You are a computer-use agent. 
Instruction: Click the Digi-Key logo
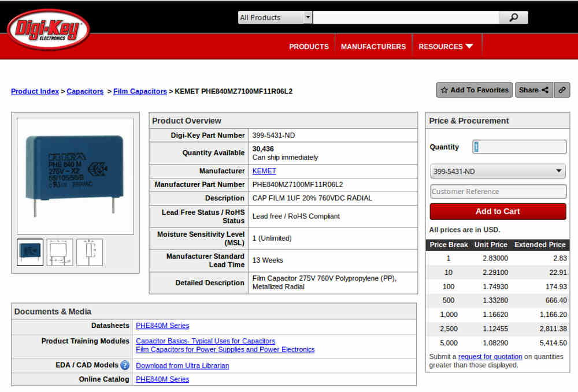(49, 29)
